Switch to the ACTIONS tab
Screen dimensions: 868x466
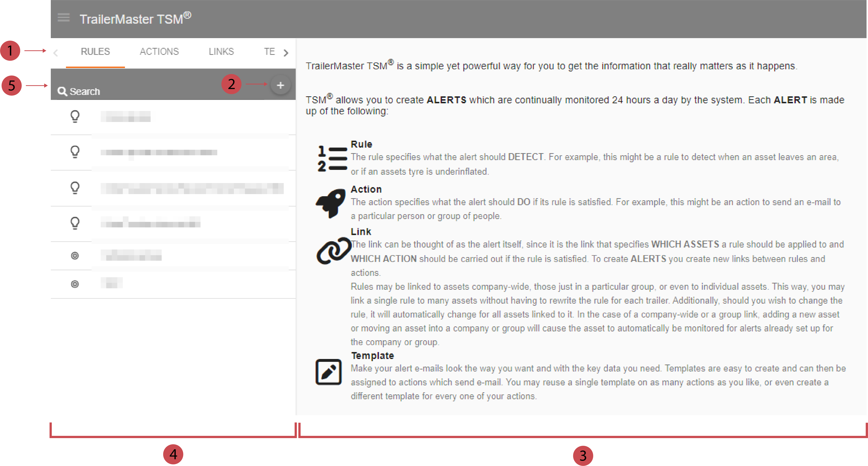(x=159, y=51)
